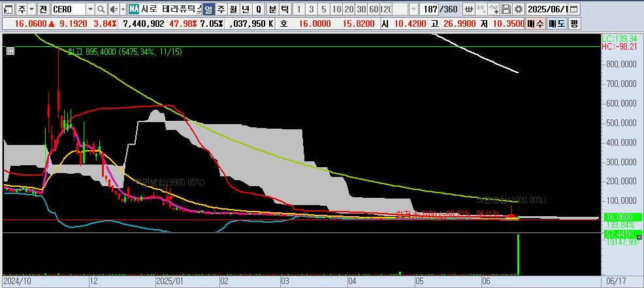Click the current price 16.0600 text
The height and width of the screenshot is (288, 644).
tap(29, 24)
